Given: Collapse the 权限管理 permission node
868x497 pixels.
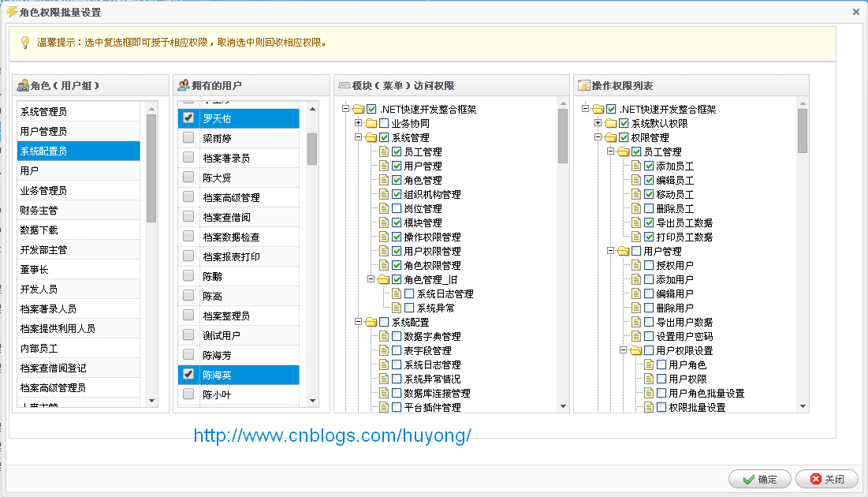Looking at the screenshot, I should pyautogui.click(x=598, y=136).
